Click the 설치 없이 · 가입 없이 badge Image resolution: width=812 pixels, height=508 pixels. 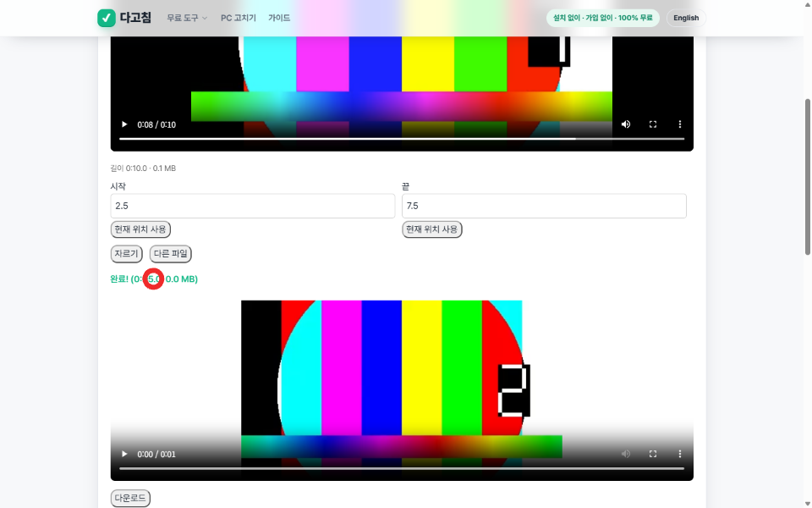point(603,18)
